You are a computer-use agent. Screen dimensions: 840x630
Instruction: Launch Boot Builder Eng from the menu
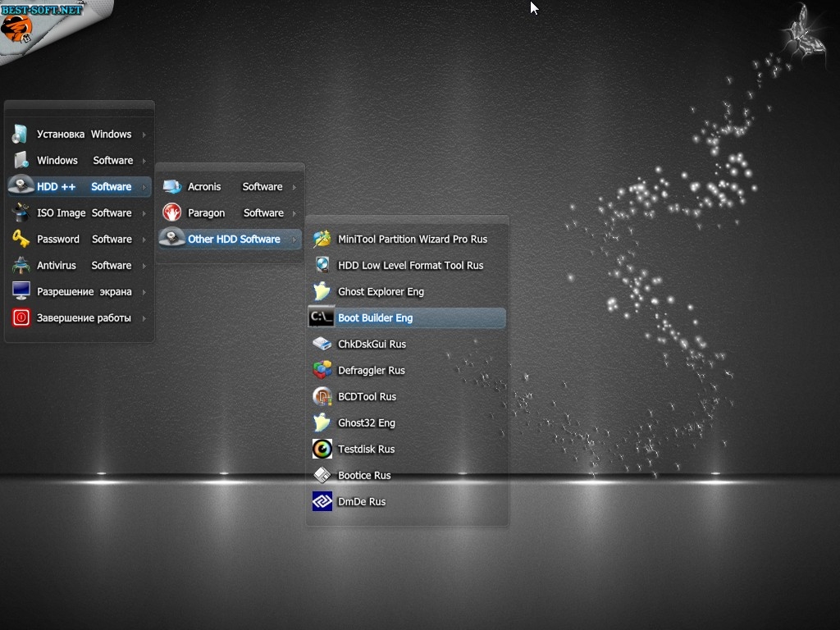coord(407,317)
